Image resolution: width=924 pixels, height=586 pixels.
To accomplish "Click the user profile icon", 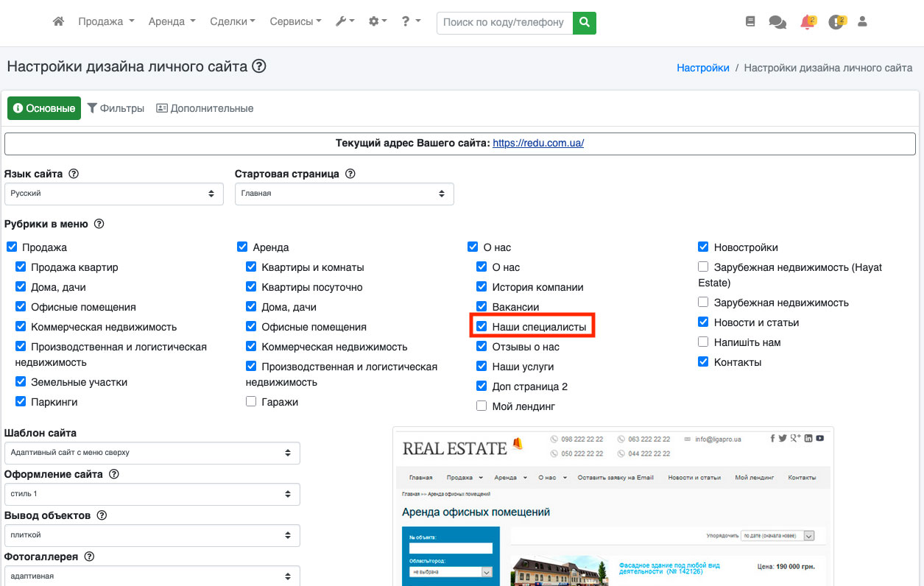I will coord(862,22).
